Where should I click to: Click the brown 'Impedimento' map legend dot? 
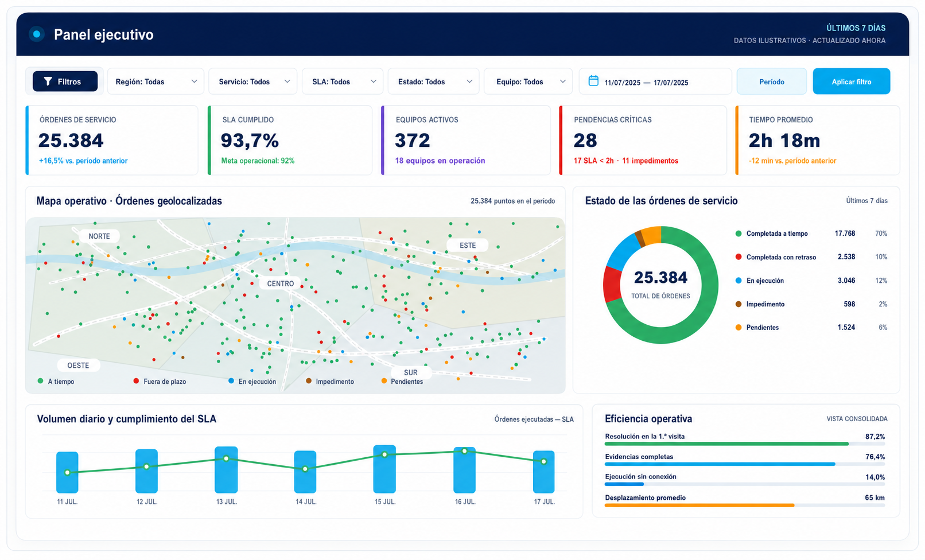click(x=309, y=381)
